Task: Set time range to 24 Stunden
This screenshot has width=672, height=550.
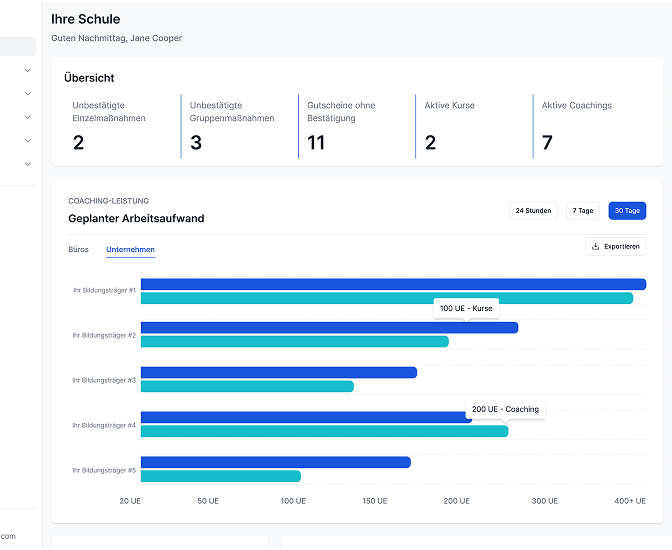Action: pyautogui.click(x=533, y=211)
